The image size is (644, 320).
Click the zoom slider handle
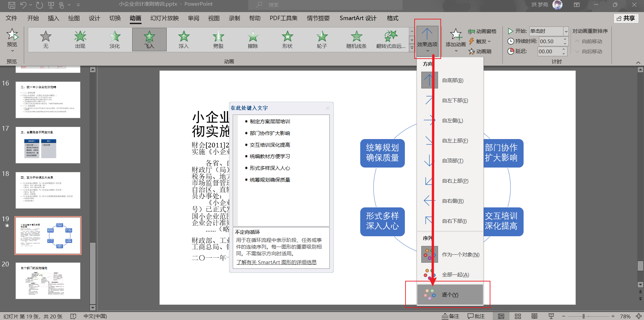[x=584, y=316]
